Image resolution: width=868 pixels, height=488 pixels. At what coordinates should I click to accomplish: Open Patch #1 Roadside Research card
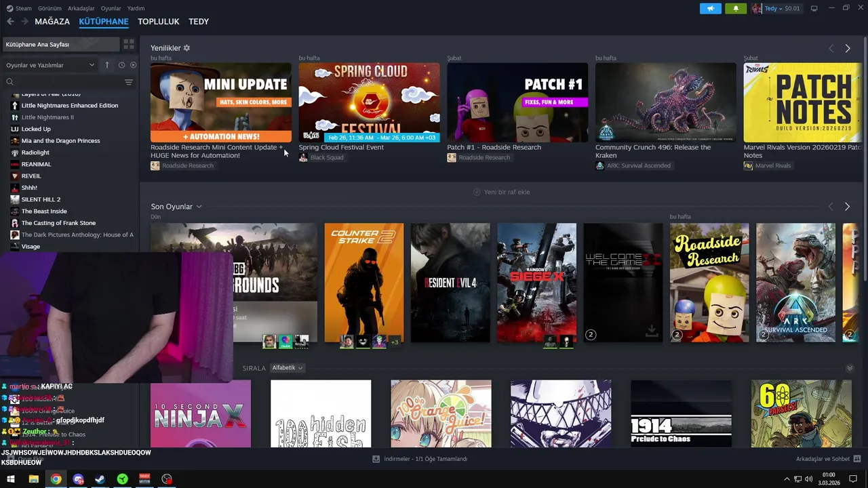[x=517, y=102]
